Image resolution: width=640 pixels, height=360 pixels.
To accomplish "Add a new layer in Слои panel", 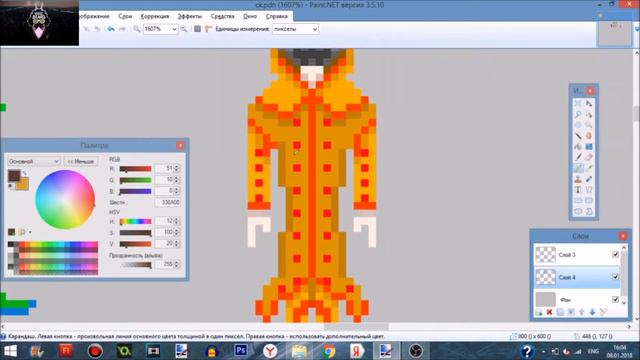I will [539, 312].
